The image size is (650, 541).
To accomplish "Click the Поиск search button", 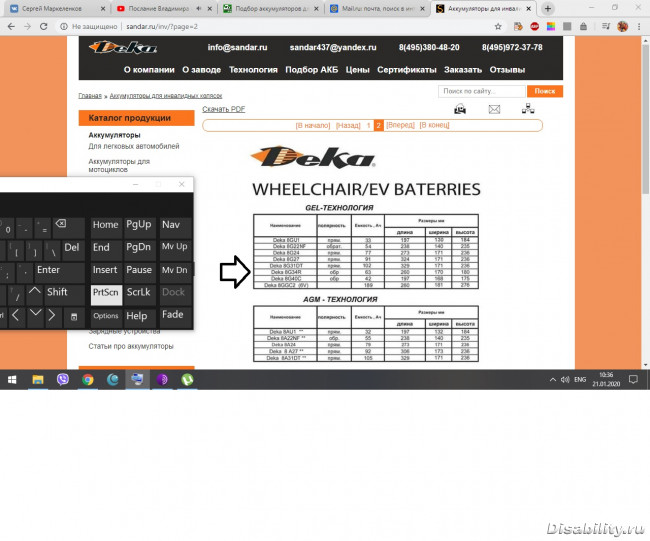I will pyautogui.click(x=545, y=91).
